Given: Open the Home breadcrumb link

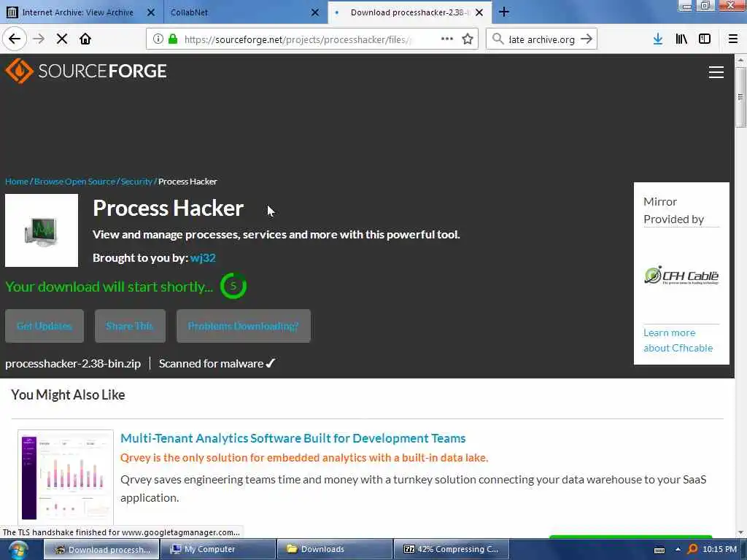Looking at the screenshot, I should pyautogui.click(x=17, y=182).
